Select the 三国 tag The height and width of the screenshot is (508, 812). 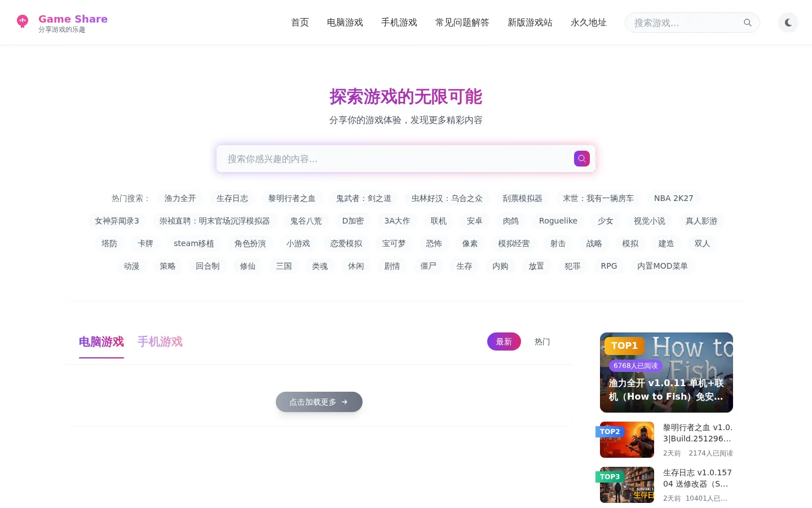(x=284, y=266)
